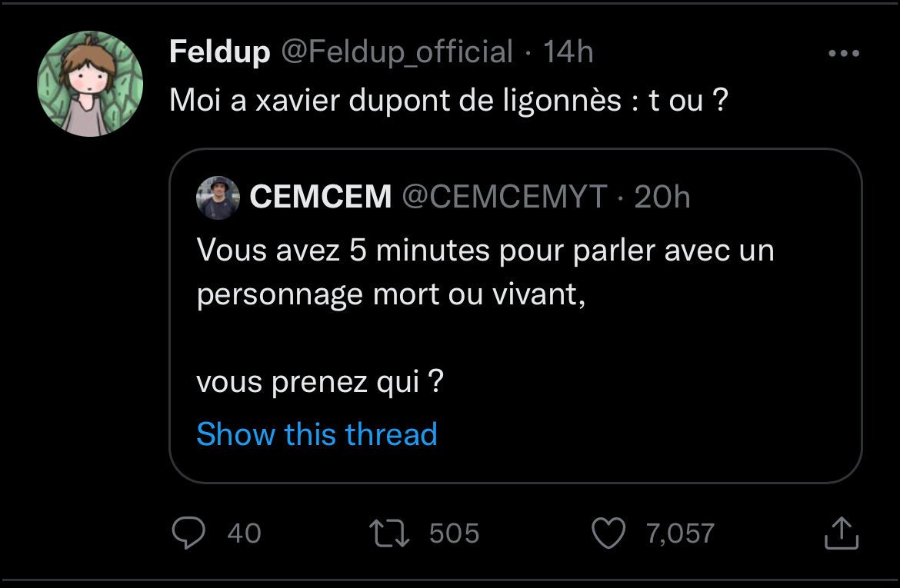
Task: Open the three-dot more options menu
Action: point(843,54)
